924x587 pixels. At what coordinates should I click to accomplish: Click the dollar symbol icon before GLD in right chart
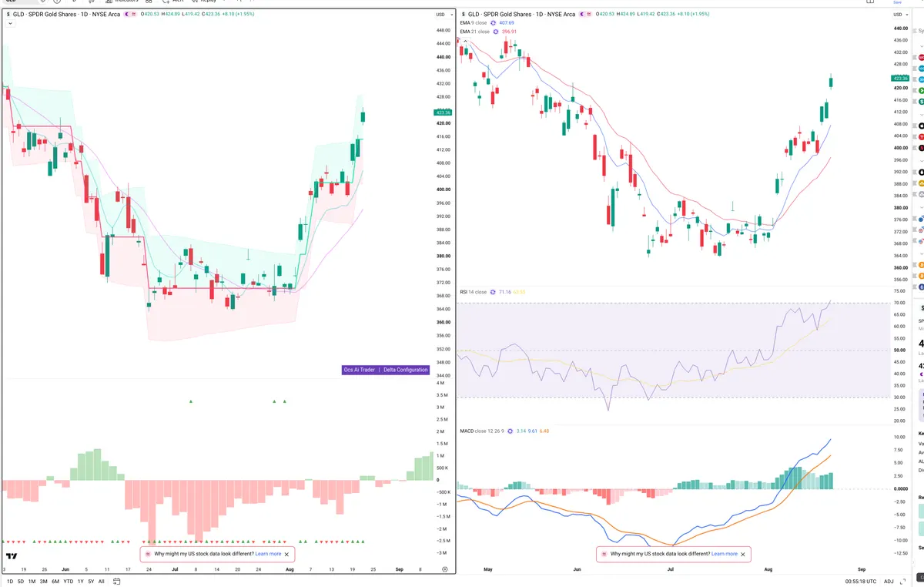(x=463, y=14)
